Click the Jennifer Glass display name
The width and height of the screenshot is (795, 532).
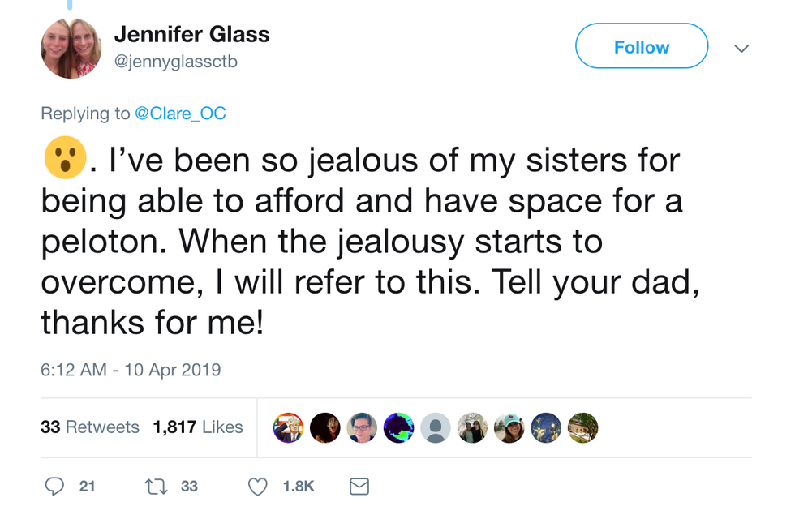tap(191, 35)
